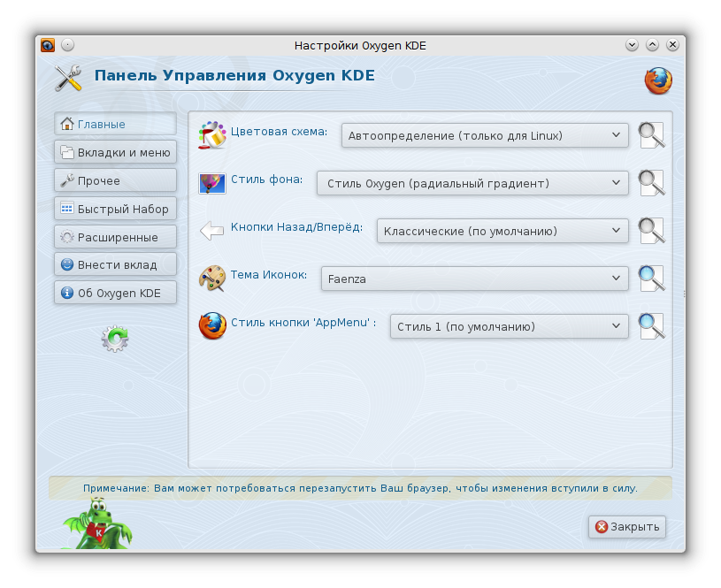The height and width of the screenshot is (588, 721).
Task: Open the Главные tab
Action: click(x=115, y=124)
